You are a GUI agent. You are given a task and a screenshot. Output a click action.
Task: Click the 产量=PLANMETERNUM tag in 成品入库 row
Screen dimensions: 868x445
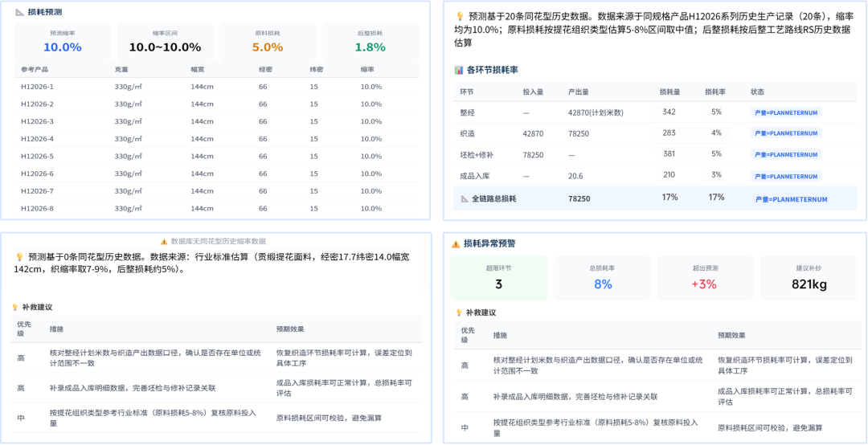786,176
